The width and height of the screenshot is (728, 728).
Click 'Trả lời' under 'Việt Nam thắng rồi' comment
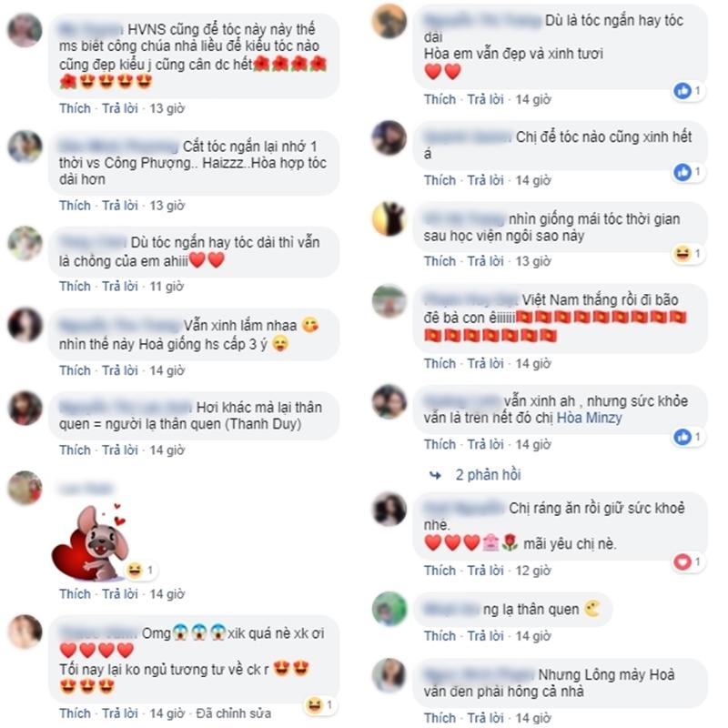click(x=485, y=363)
